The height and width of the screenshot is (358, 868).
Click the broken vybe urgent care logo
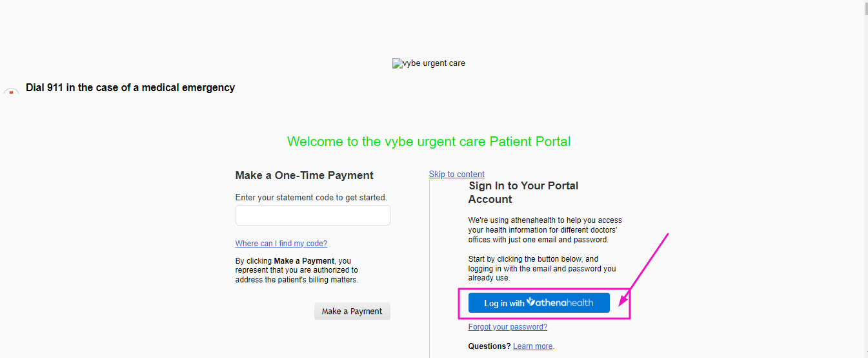click(x=429, y=63)
